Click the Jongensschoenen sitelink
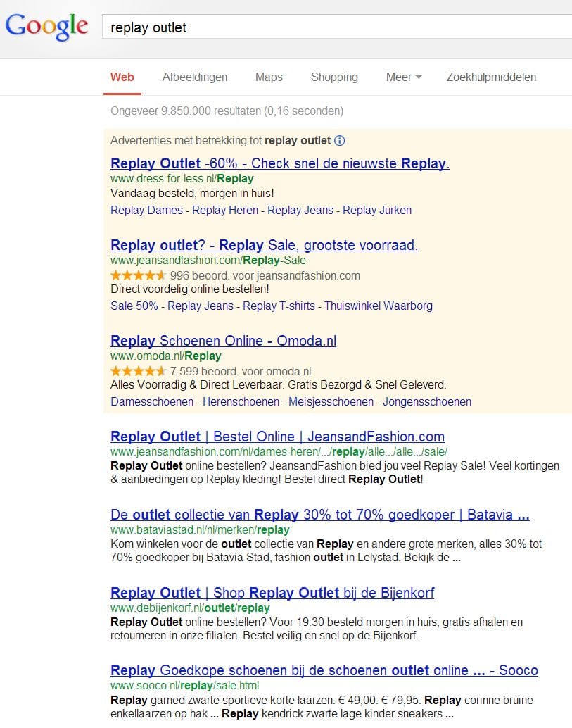The height and width of the screenshot is (728, 572). pos(427,401)
